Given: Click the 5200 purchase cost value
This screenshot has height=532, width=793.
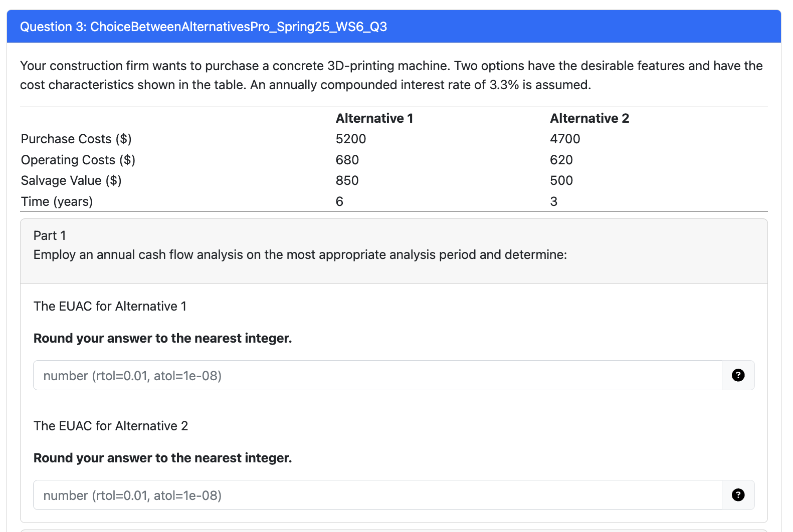Looking at the screenshot, I should coord(351,139).
